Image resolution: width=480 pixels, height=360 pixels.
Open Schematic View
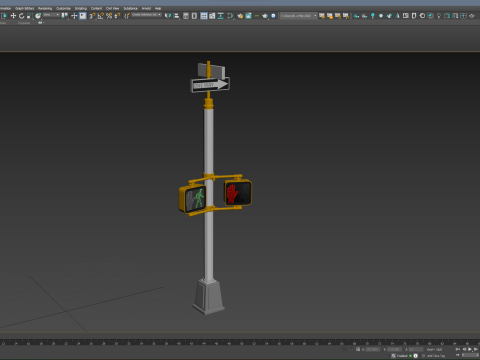coord(220,16)
